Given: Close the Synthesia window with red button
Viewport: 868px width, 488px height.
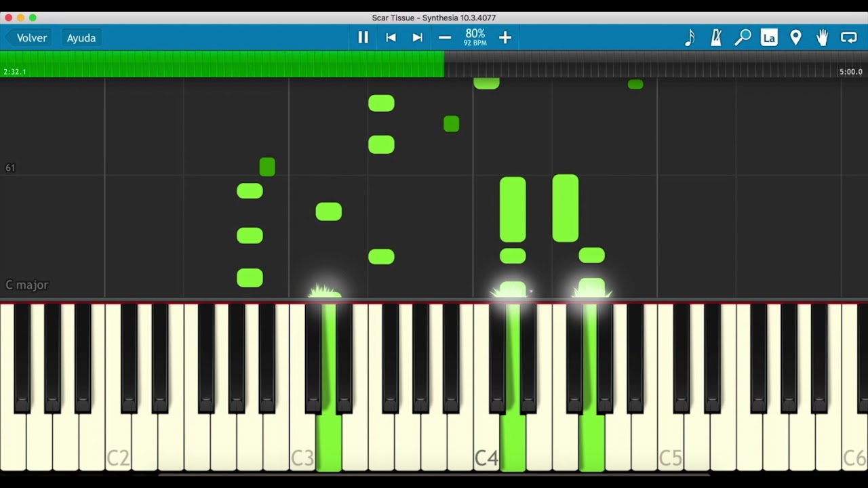Looking at the screenshot, I should pyautogui.click(x=9, y=18).
